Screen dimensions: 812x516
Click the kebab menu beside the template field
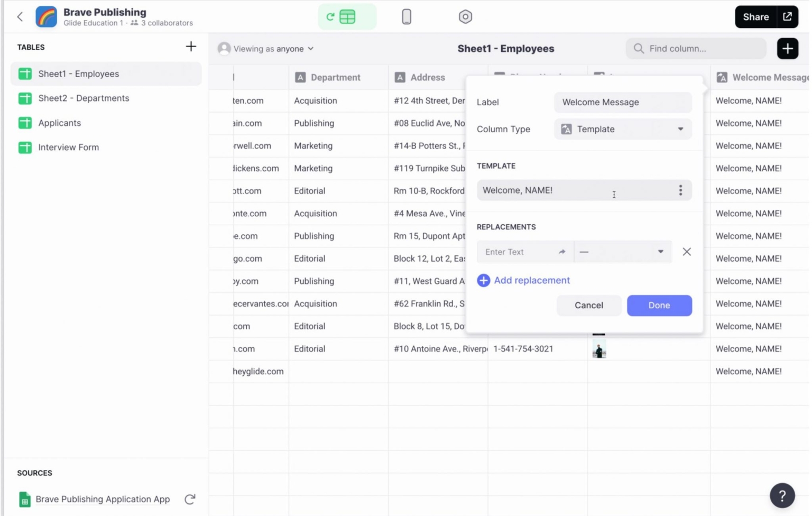[681, 190]
